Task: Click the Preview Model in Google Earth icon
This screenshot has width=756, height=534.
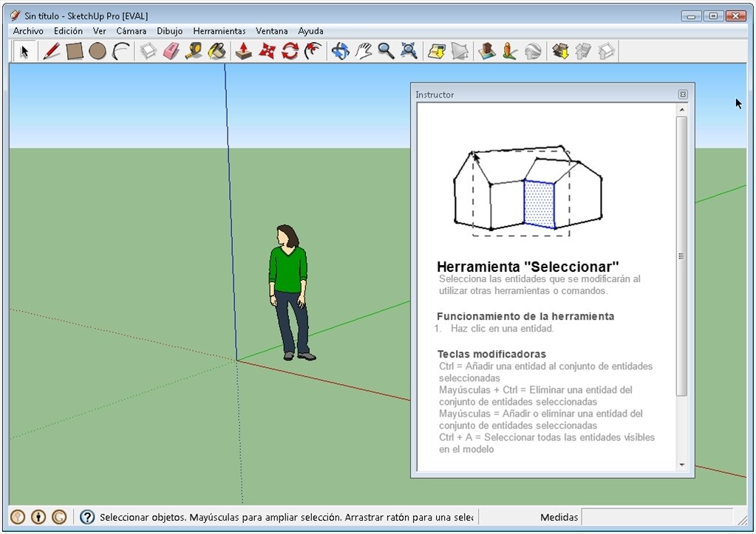Action: 533,51
